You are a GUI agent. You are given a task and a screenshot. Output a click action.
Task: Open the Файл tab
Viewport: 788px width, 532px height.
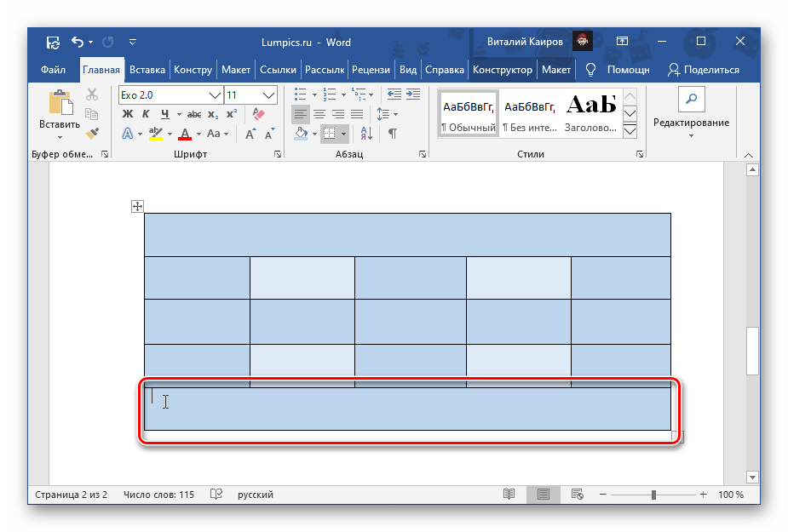[54, 70]
